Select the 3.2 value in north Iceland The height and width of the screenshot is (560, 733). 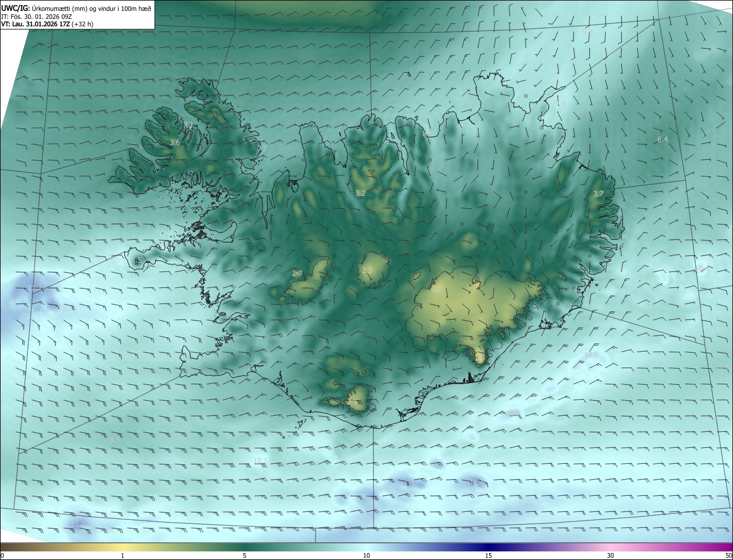click(x=360, y=194)
